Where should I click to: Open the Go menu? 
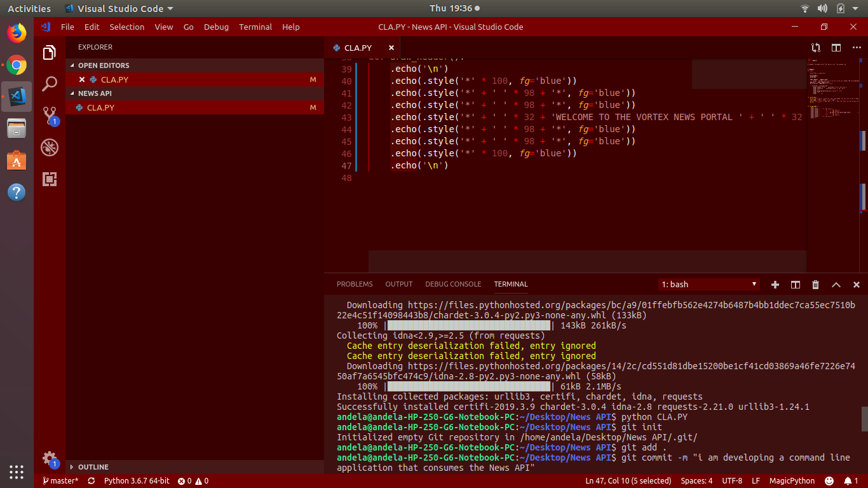189,27
